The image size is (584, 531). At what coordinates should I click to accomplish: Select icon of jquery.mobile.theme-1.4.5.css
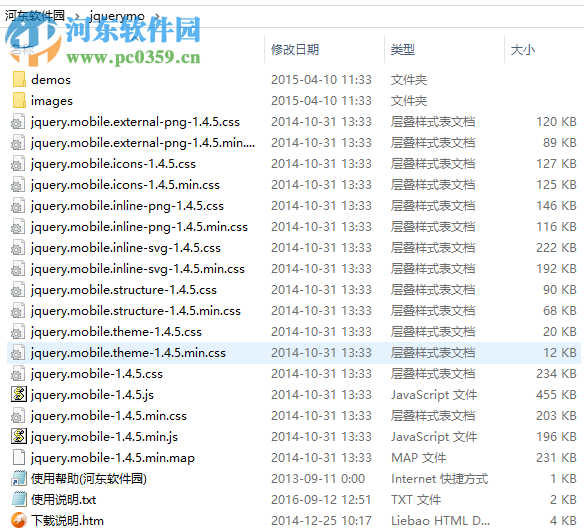point(18,332)
